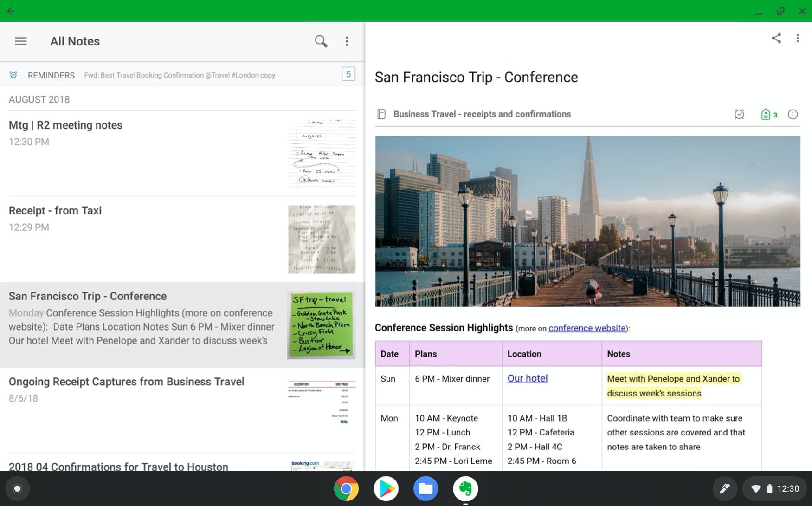Click the San Francisco pier photo in the note

[x=587, y=221]
